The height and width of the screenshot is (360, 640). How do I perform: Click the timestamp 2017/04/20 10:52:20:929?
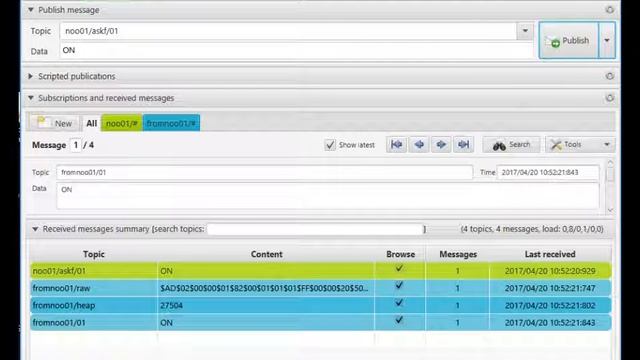pos(550,271)
